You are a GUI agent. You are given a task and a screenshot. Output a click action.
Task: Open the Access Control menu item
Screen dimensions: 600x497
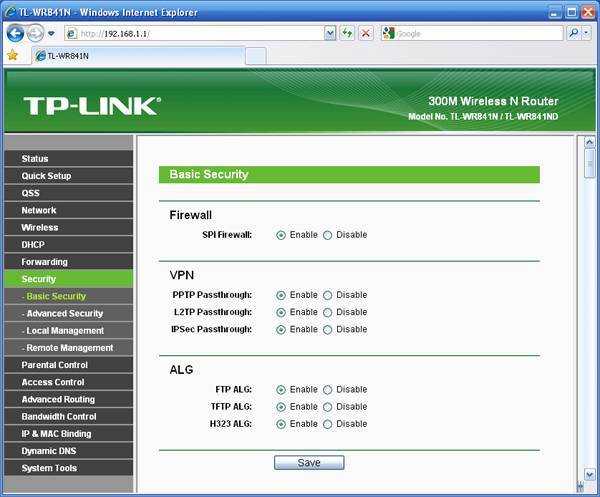point(69,382)
